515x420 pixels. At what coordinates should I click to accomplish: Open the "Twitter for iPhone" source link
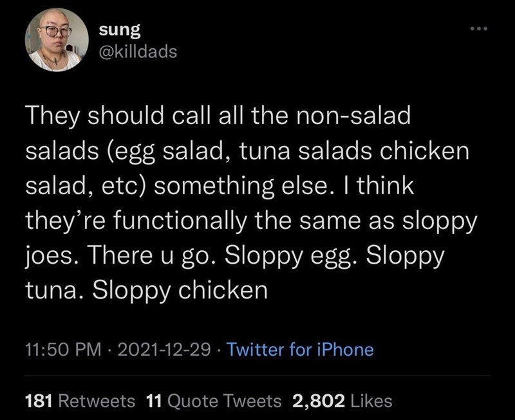point(301,350)
